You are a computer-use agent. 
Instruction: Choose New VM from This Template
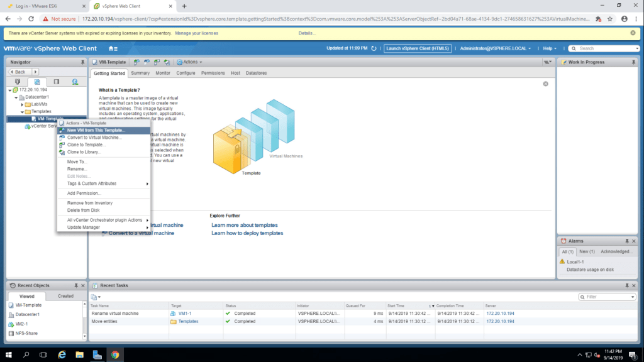pyautogui.click(x=96, y=131)
